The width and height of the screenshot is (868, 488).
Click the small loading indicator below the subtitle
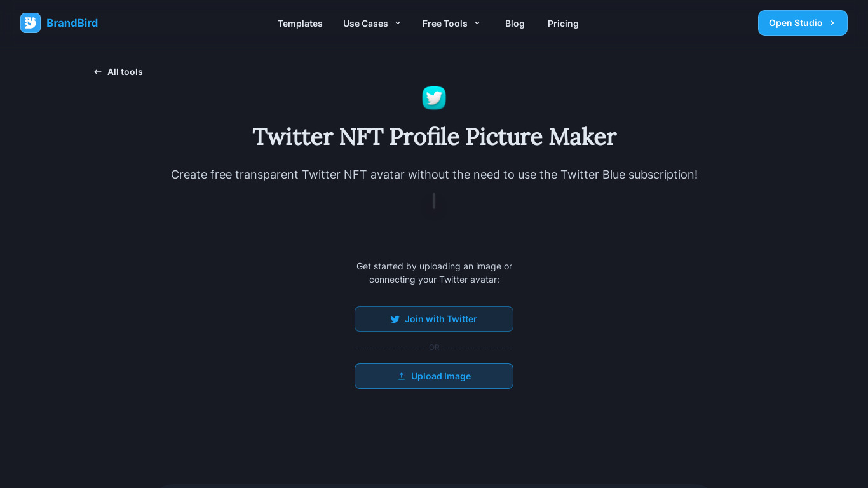coord(434,201)
